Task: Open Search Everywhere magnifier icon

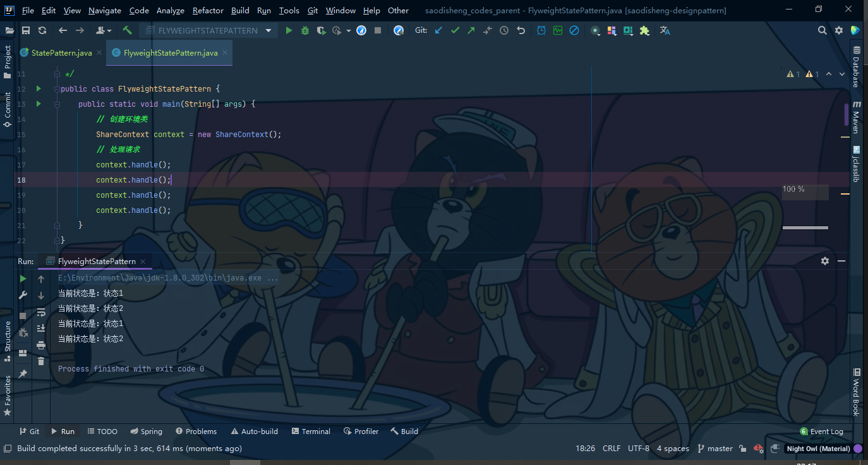Action: click(822, 30)
